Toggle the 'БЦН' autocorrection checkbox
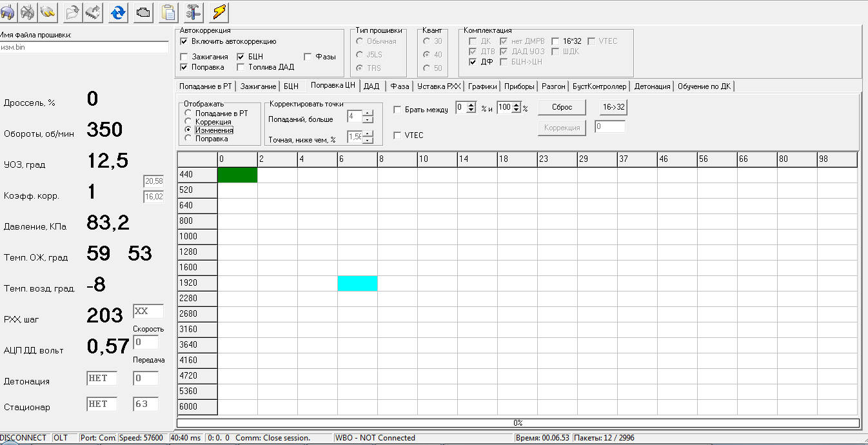 point(241,57)
